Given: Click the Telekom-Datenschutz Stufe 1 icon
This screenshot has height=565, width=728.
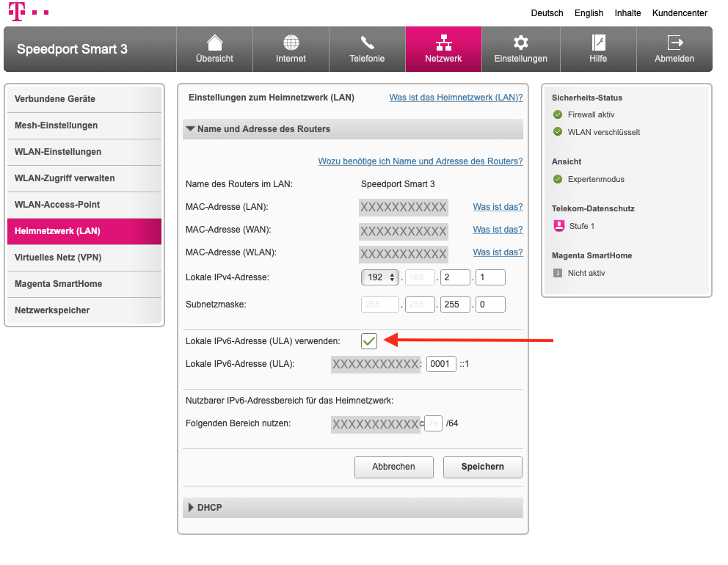Looking at the screenshot, I should click(x=559, y=226).
